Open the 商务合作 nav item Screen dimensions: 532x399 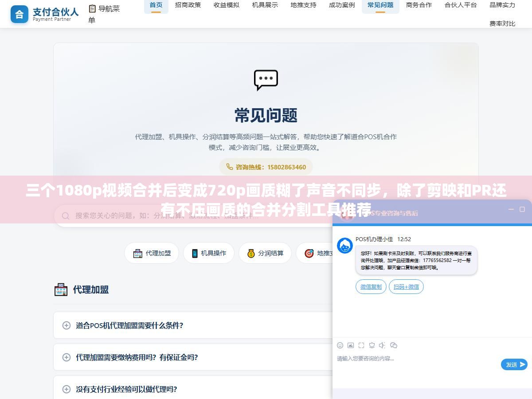(x=419, y=5)
